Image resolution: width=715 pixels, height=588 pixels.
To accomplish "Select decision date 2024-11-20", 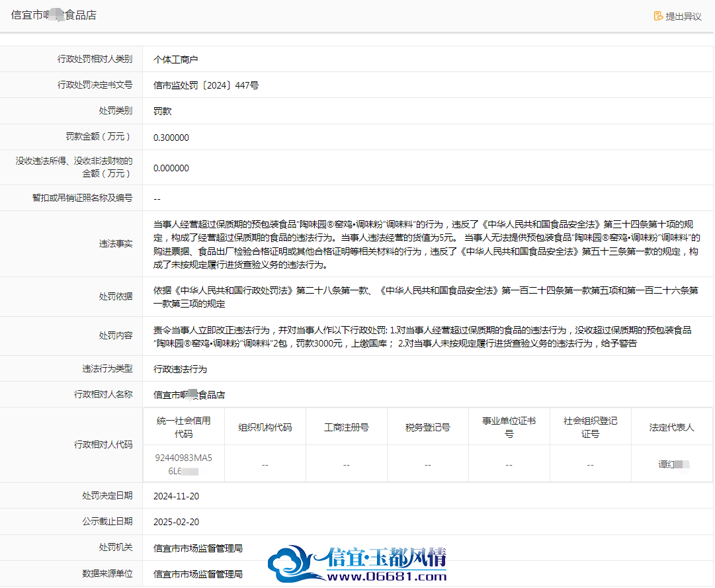I will (x=177, y=496).
